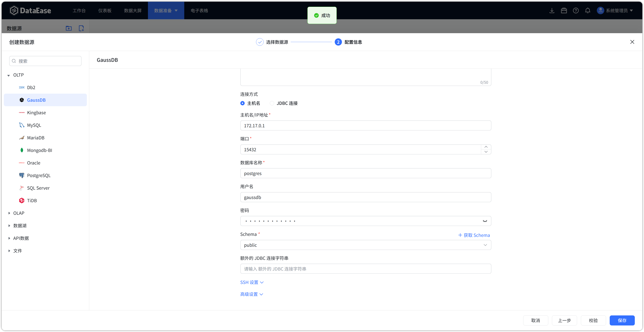Select Db2 data source

(45, 88)
